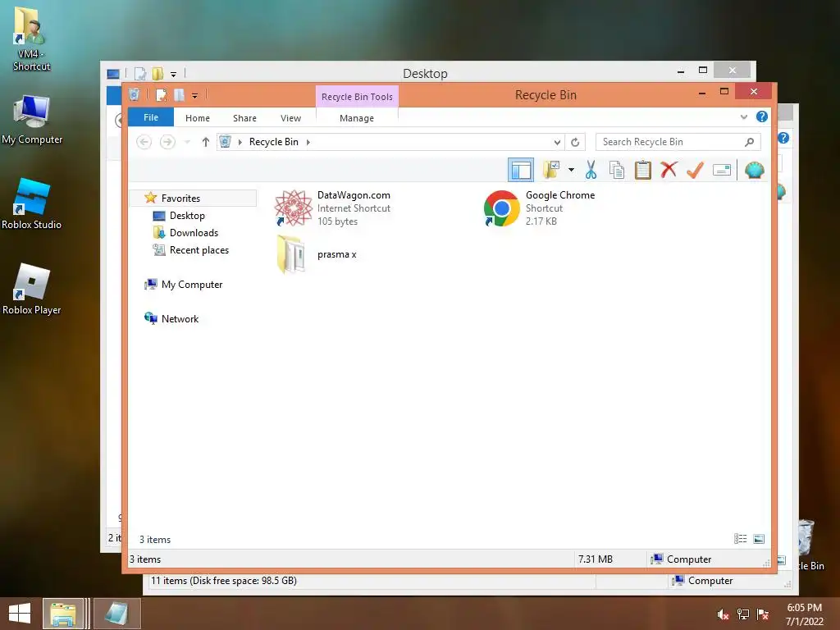Select Downloads under Favorites
The width and height of the screenshot is (840, 630).
[x=194, y=232]
